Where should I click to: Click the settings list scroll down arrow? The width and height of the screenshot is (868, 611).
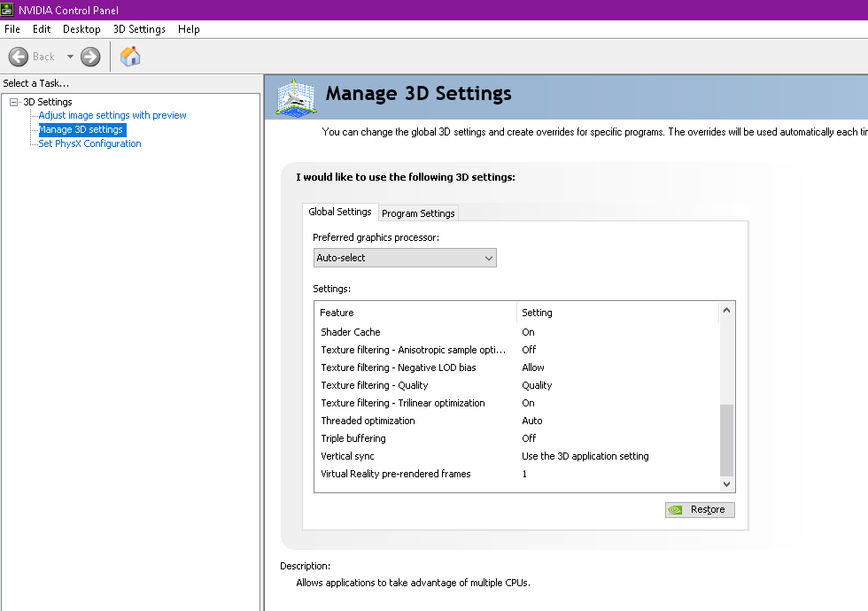tap(727, 484)
